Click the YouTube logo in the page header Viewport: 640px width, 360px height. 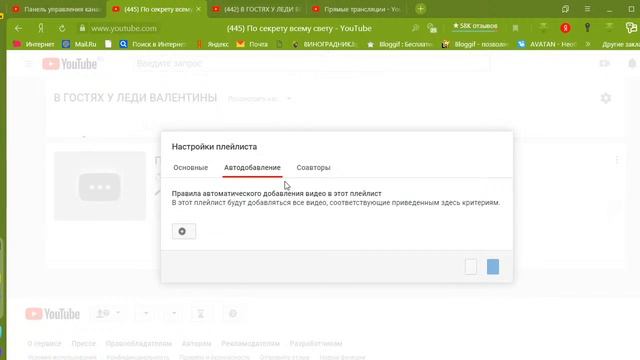pos(70,64)
